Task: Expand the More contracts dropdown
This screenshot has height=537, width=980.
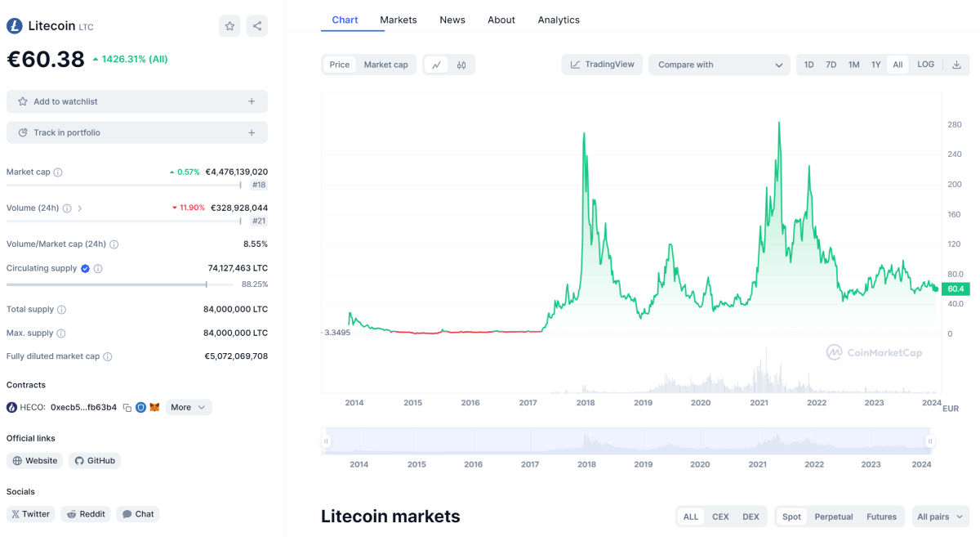Action: point(189,407)
